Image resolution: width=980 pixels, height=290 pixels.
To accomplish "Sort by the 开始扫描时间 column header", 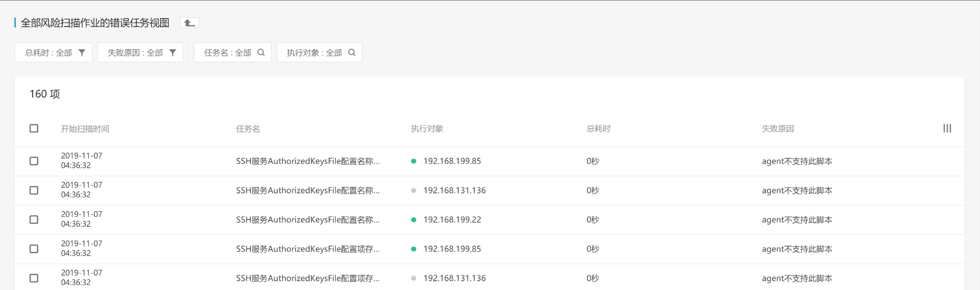I will (x=85, y=129).
